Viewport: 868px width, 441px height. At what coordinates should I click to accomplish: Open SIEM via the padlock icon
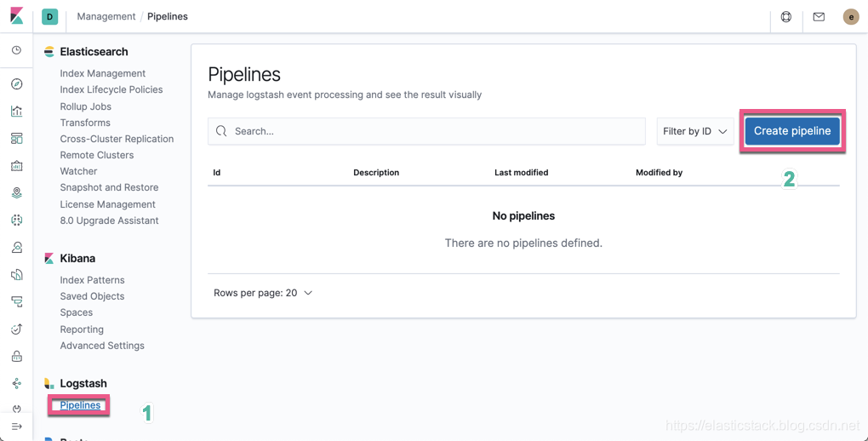pos(17,356)
